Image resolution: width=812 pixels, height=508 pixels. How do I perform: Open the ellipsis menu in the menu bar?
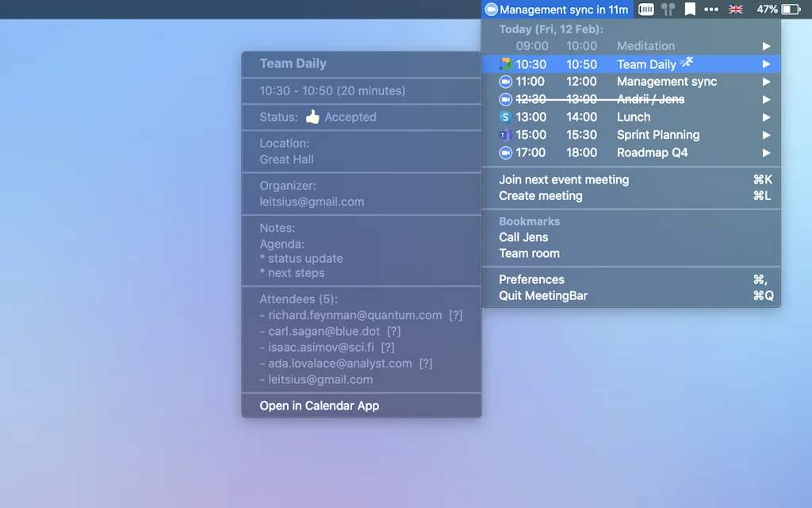(x=711, y=10)
